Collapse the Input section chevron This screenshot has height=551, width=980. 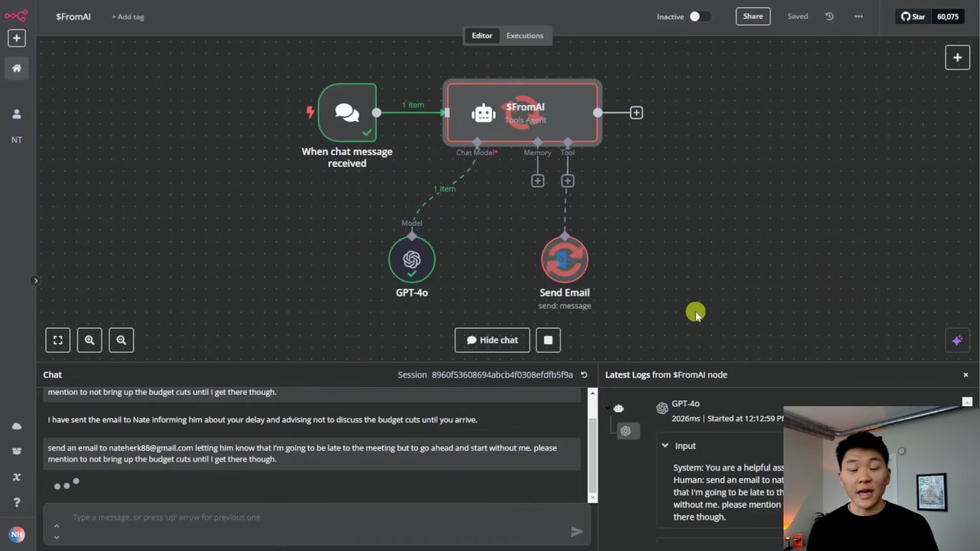(x=665, y=445)
